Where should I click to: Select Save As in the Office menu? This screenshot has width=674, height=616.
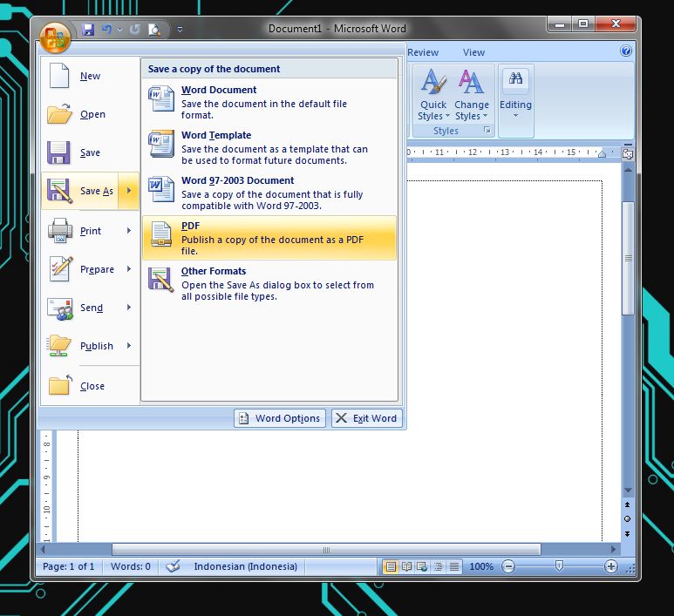(80, 191)
